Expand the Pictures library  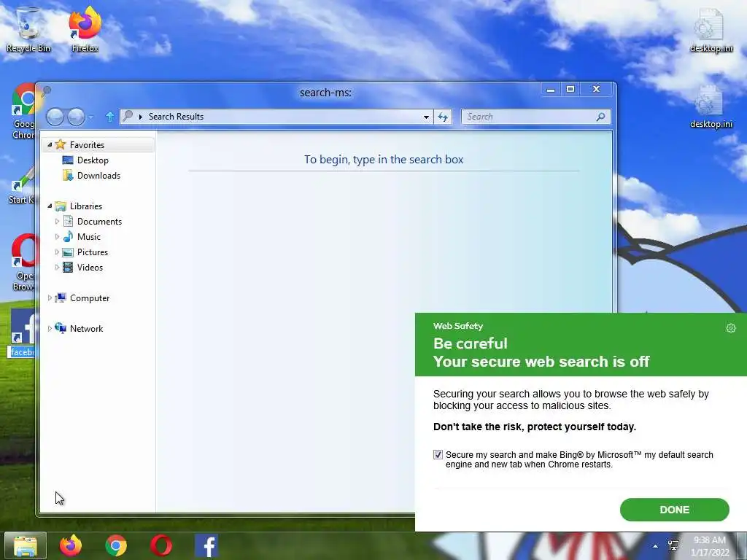click(x=57, y=252)
